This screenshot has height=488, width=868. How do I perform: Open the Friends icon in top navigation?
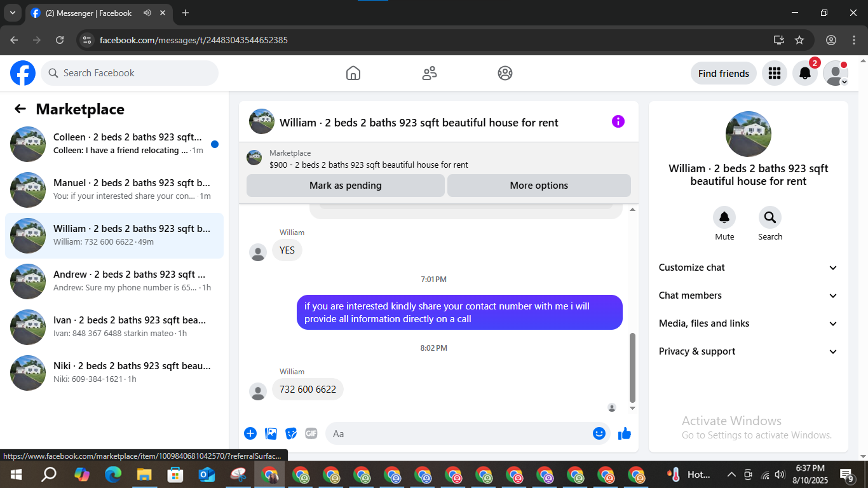(x=430, y=73)
